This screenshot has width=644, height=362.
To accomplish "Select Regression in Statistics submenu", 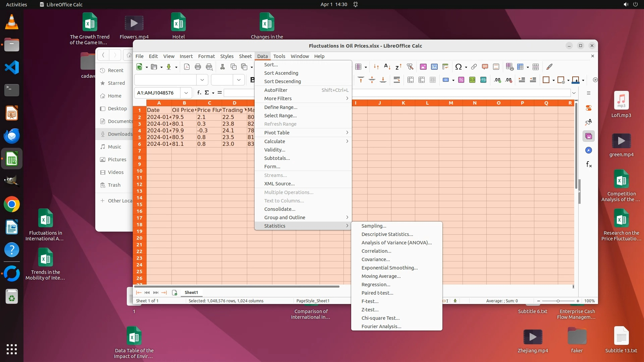I will (x=376, y=285).
